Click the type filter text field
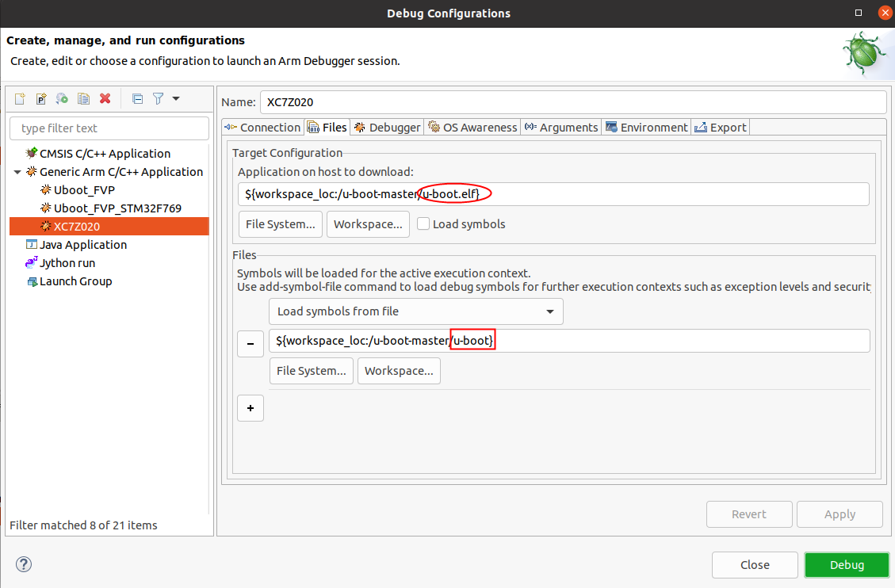This screenshot has width=895, height=588. tap(109, 128)
